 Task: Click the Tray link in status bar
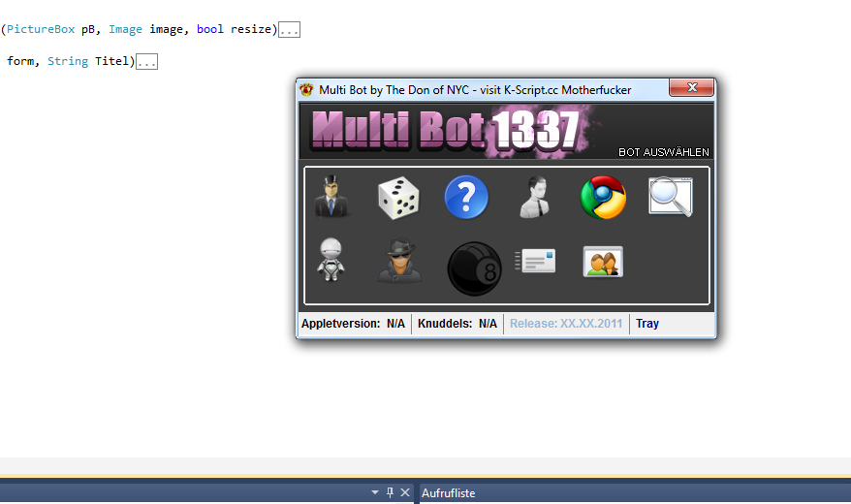point(646,324)
